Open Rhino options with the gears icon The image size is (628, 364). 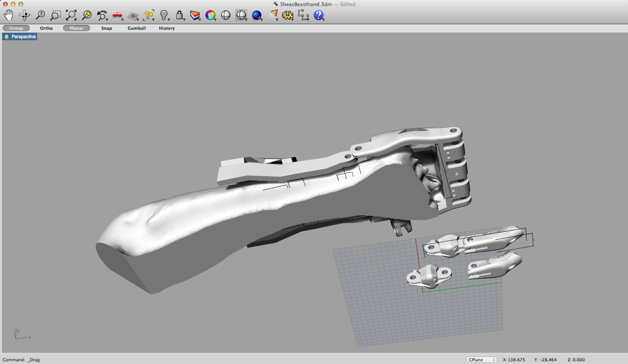288,15
